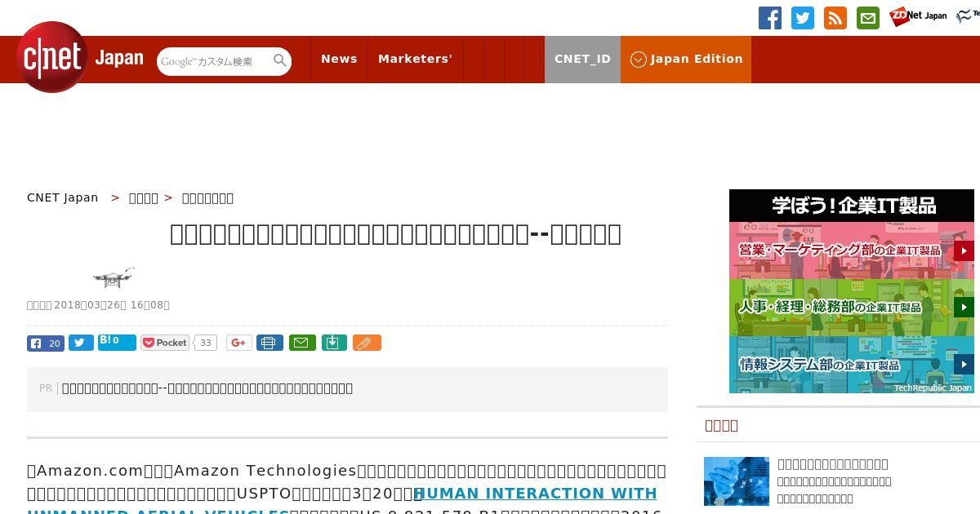Open the third breadcrumb category link
Screen dimensions: 980x514
(207, 197)
